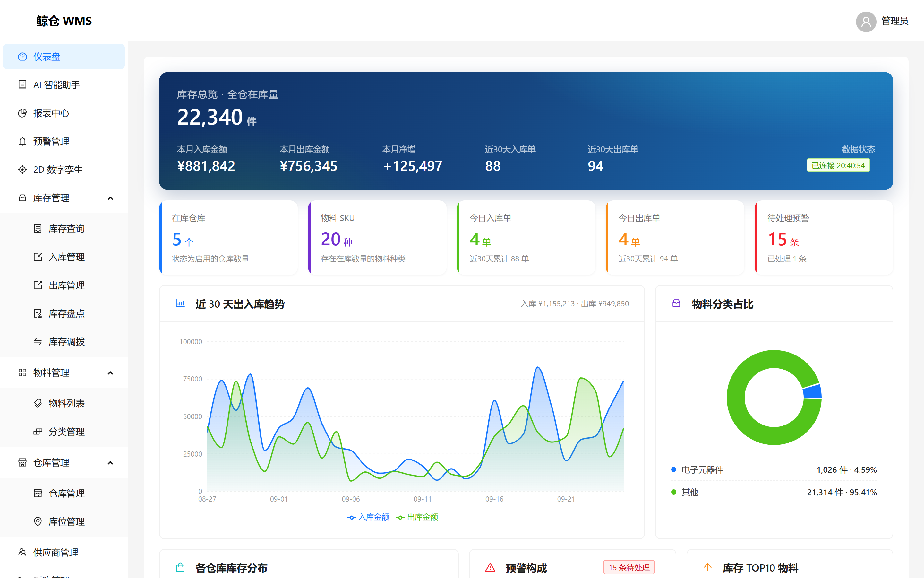
Task: Open 2D 数字孪生 view
Action: click(64, 170)
